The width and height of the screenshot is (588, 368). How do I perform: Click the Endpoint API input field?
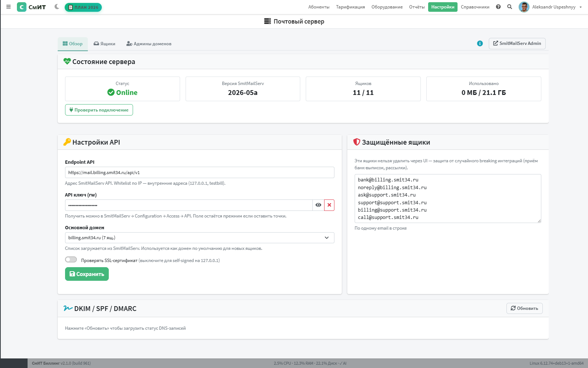[x=200, y=173]
